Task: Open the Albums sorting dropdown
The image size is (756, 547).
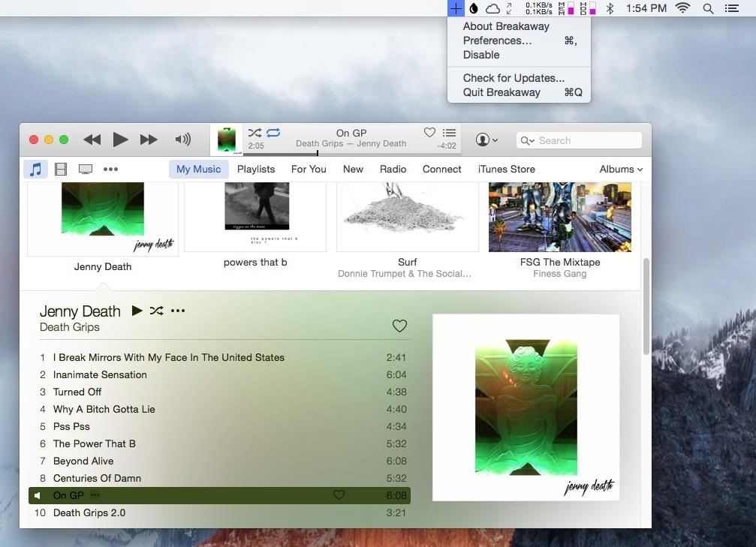Action: (x=619, y=169)
